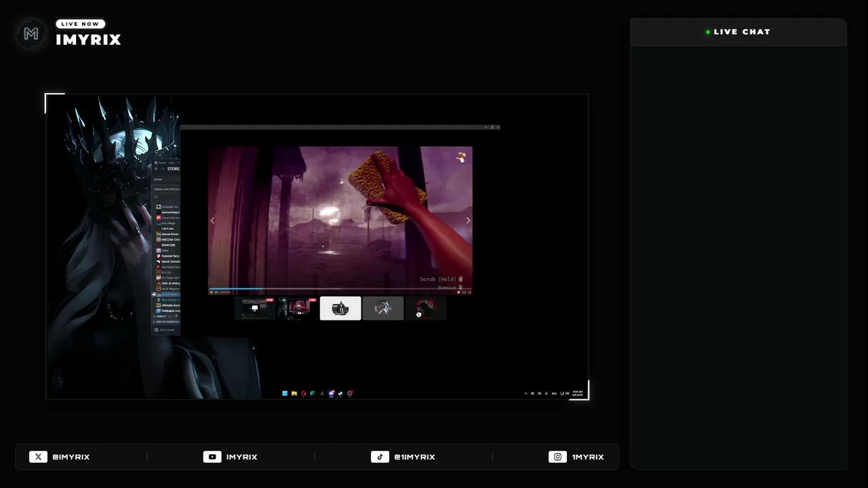This screenshot has width=868, height=488.
Task: Seek along the video progress bar
Action: pyautogui.click(x=340, y=289)
